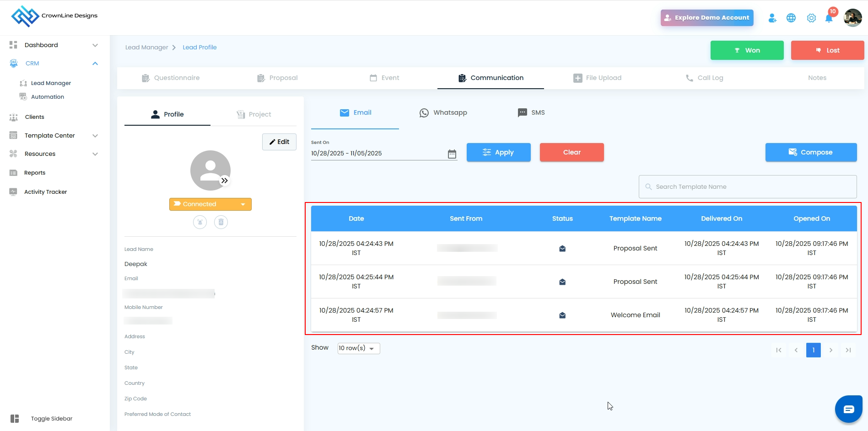Expand the Template Center chevron

(x=95, y=136)
